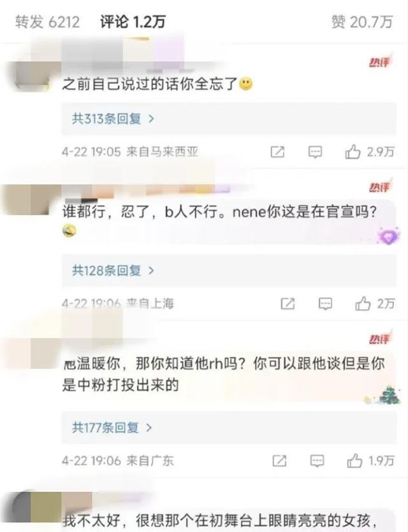Reply to the comment from 上海
Viewport: 408px width, 532px height.
point(325,304)
